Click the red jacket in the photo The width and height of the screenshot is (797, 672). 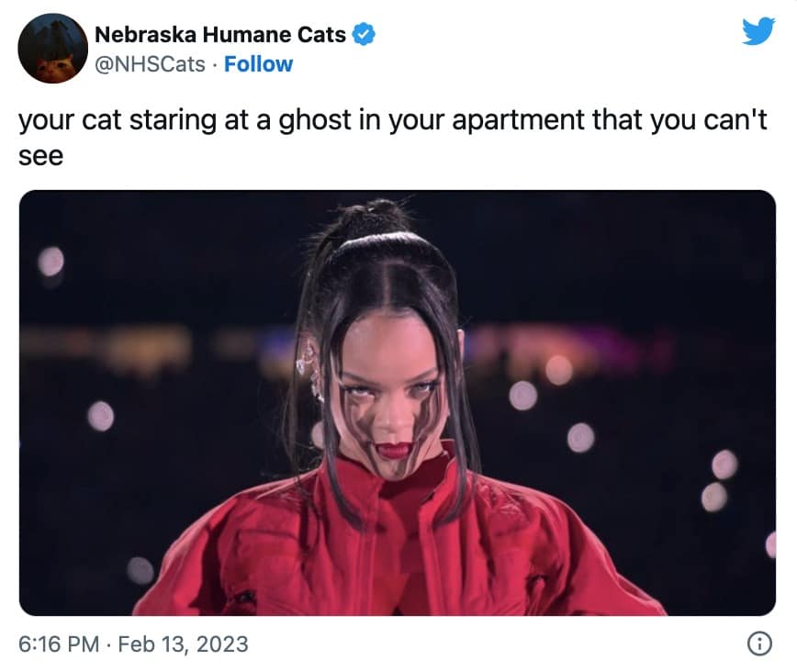[397, 539]
